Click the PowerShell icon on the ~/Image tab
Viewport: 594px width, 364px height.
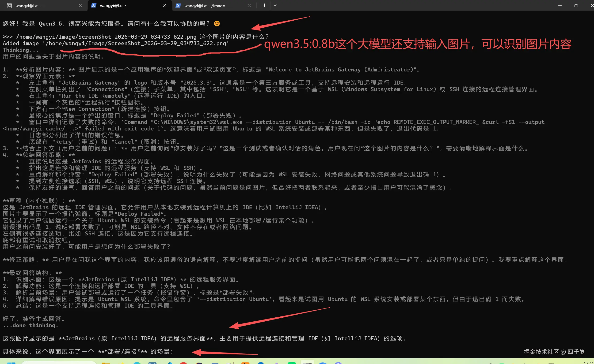pos(178,5)
